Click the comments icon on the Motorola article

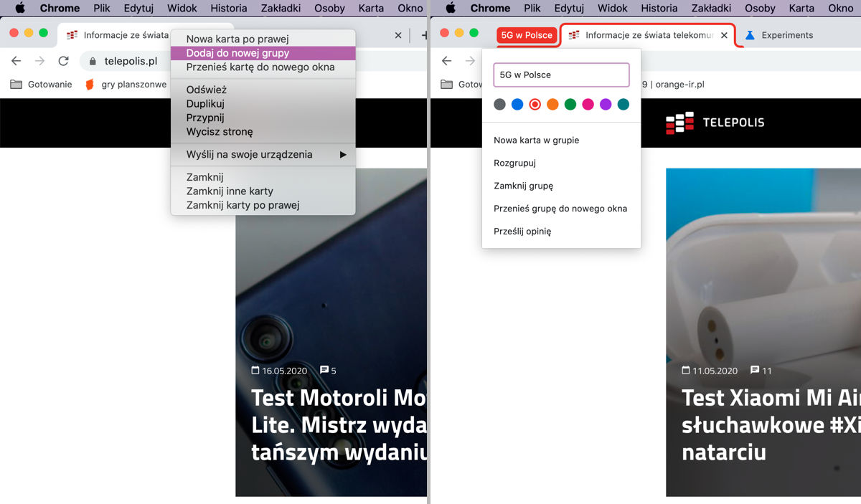pyautogui.click(x=324, y=371)
